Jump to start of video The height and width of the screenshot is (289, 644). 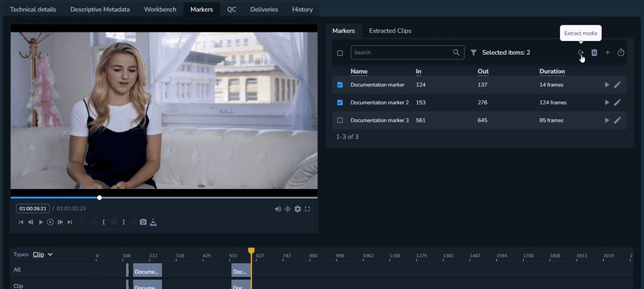[21, 222]
